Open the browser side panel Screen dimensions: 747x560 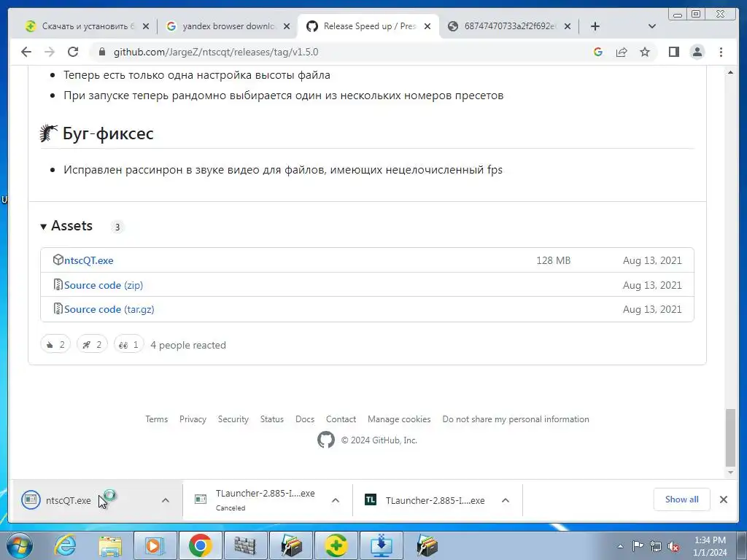click(x=673, y=52)
